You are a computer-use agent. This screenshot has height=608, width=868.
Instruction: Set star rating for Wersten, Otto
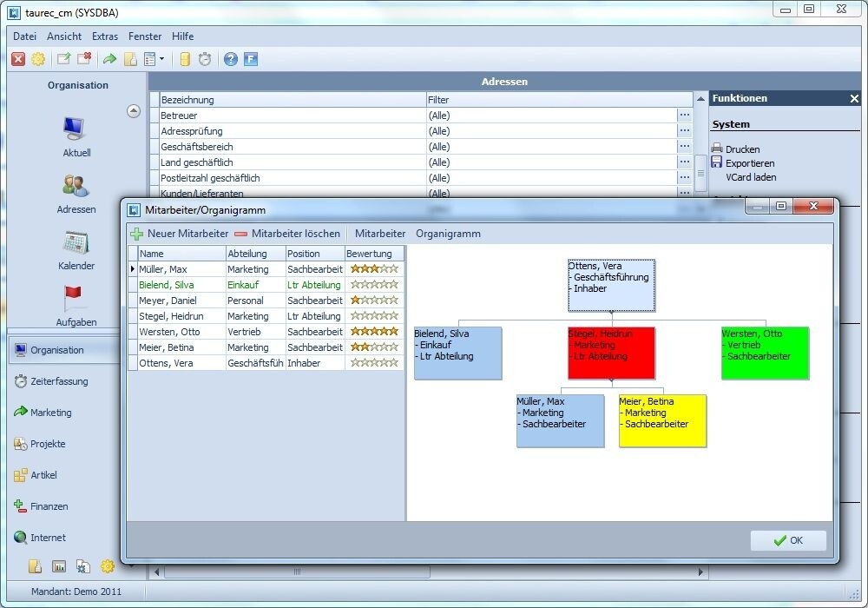[374, 332]
